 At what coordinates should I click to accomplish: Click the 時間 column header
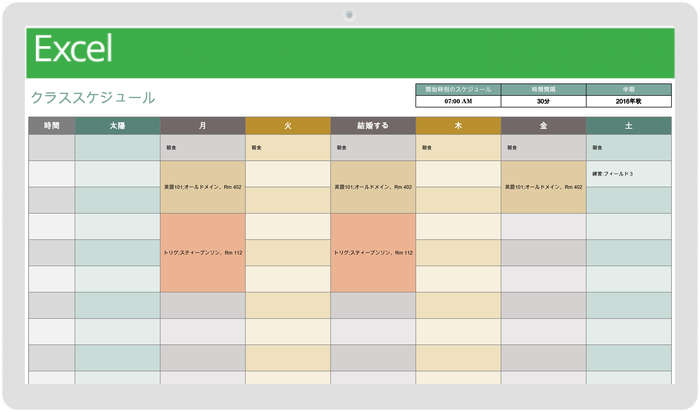[x=52, y=126]
